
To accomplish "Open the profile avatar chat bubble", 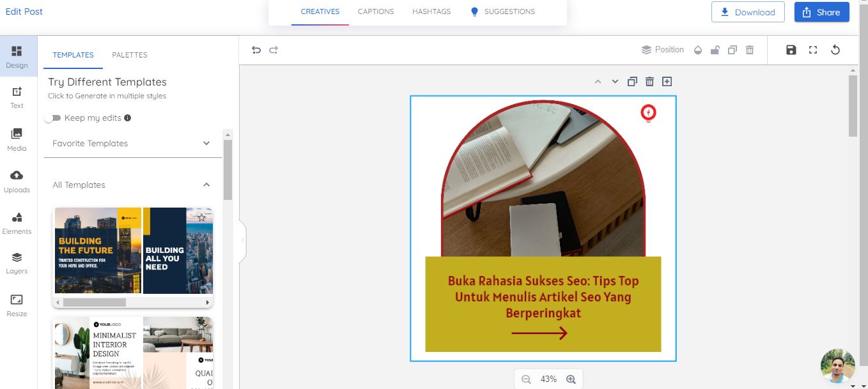I will tap(838, 366).
